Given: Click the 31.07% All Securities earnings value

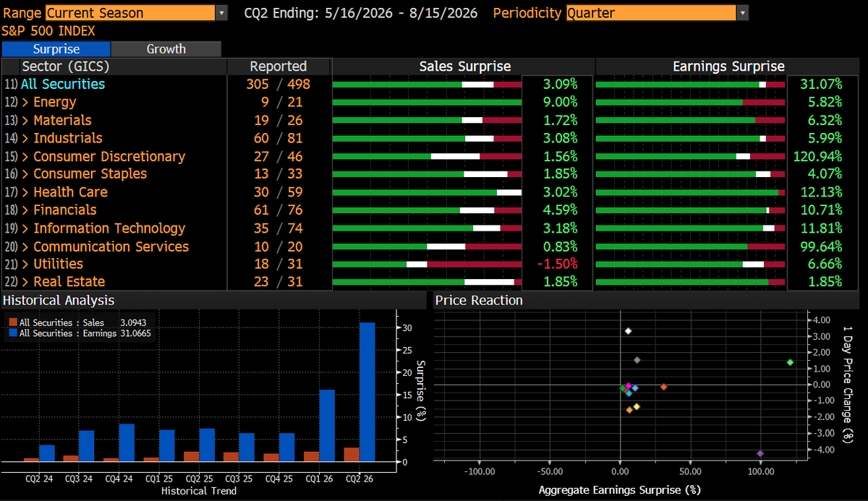Looking at the screenshot, I should [820, 85].
